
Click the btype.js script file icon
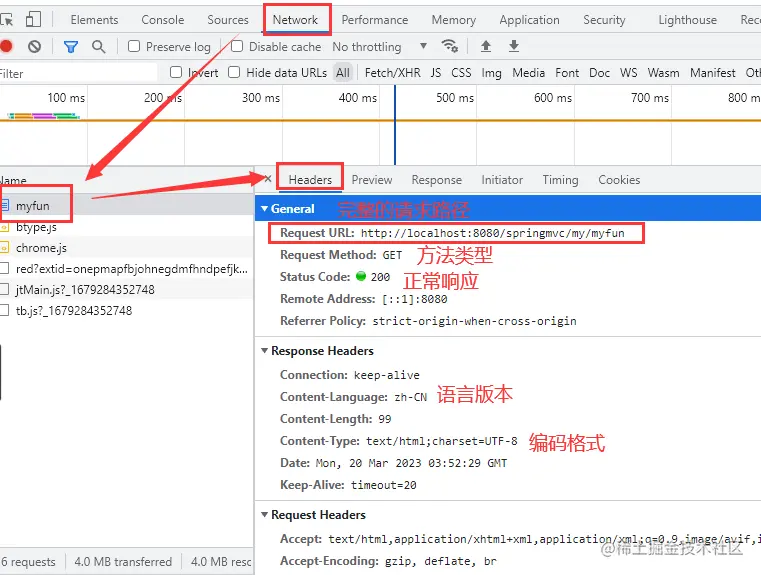coord(4,227)
